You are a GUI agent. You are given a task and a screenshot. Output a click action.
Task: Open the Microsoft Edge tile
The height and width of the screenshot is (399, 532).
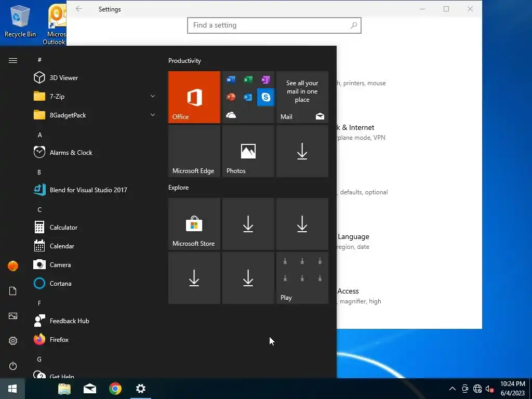click(x=194, y=151)
